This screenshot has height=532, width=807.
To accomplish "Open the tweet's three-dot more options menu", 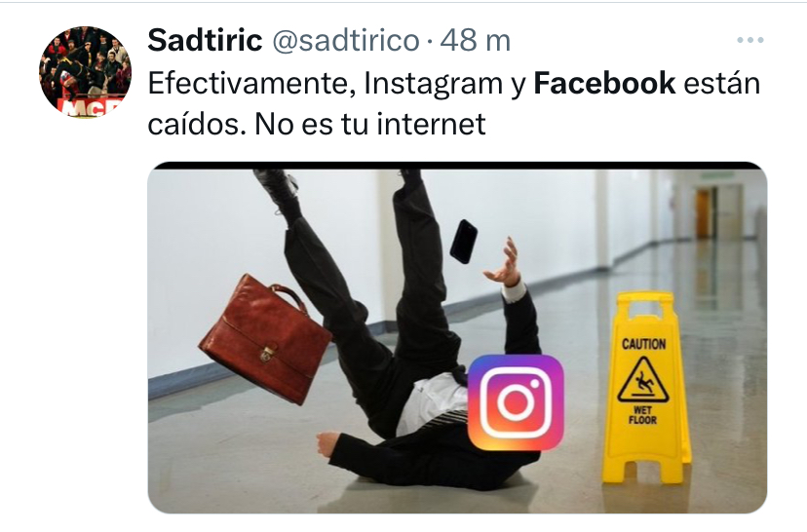I will click(x=749, y=40).
